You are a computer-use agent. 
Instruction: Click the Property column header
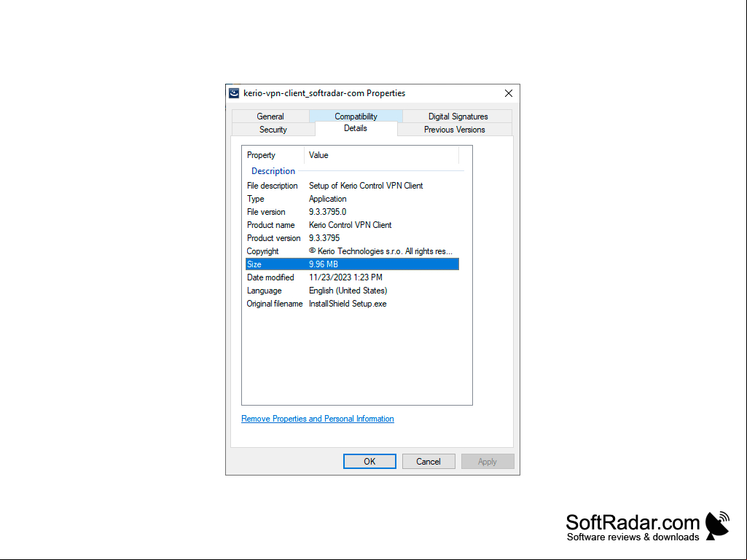(x=273, y=155)
